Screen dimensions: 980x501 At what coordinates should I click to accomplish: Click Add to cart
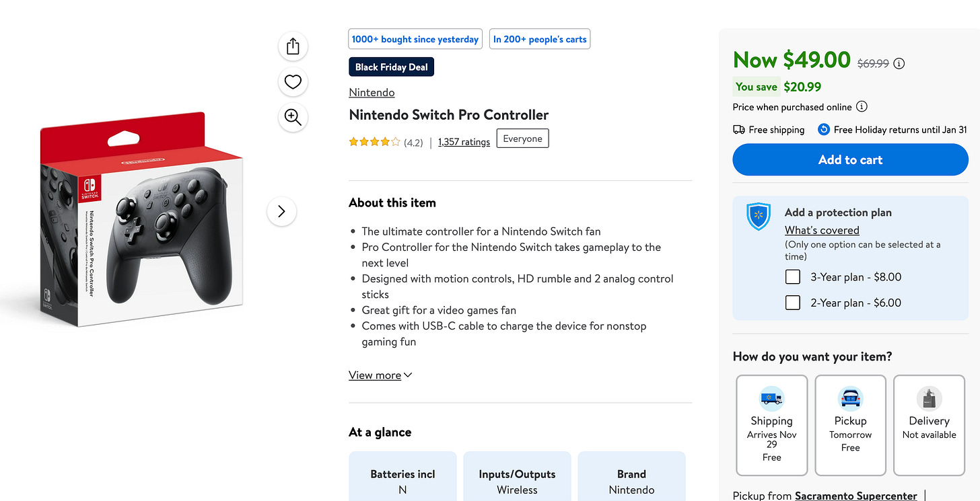(850, 159)
